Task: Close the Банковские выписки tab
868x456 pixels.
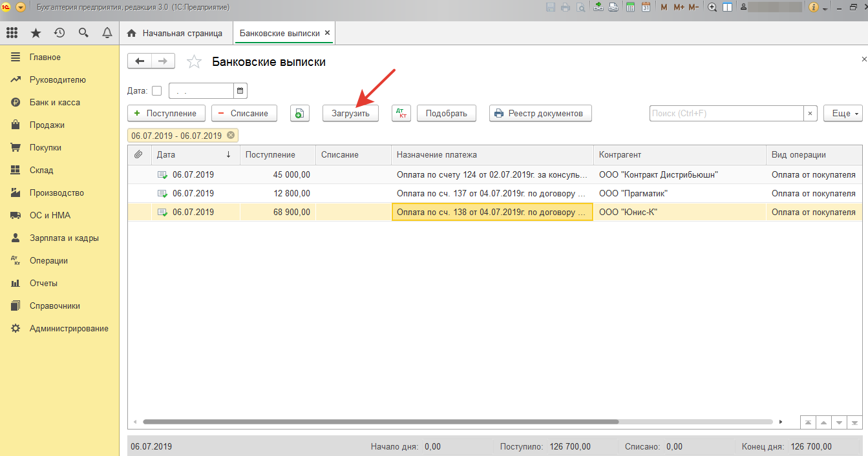Action: (327, 33)
